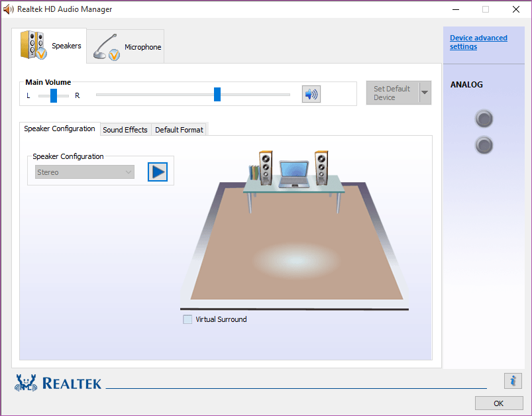Open Device advanced settings
The height and width of the screenshot is (416, 532).
coord(478,42)
